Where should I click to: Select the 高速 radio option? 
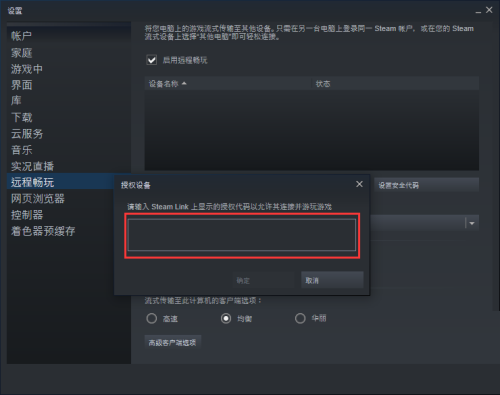click(x=151, y=318)
